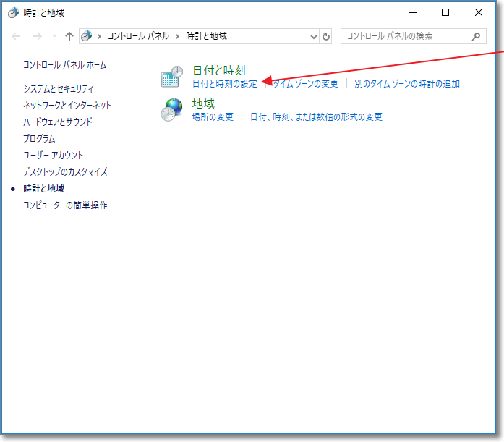
Task: Go to コントロール パネル ホーム
Action: pos(64,65)
